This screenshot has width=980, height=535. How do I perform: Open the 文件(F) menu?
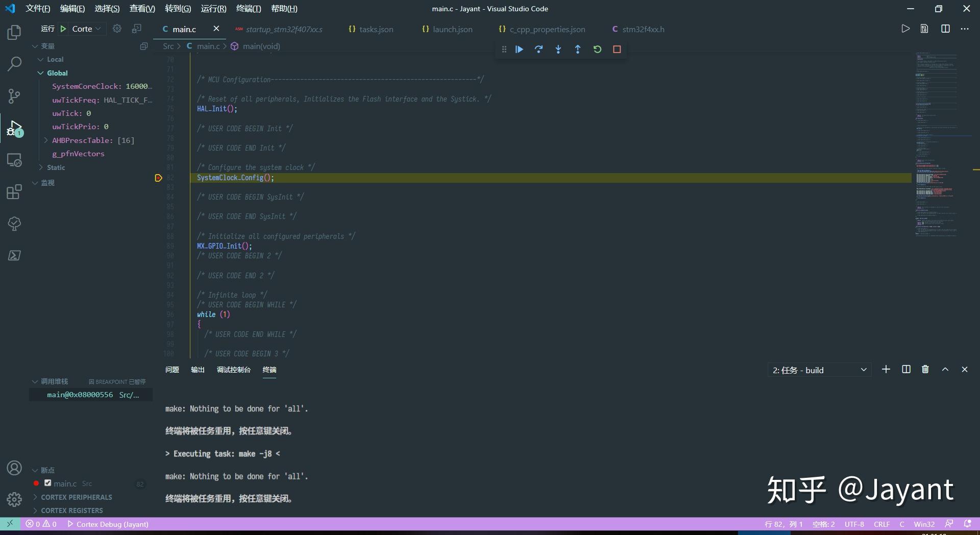click(x=38, y=9)
